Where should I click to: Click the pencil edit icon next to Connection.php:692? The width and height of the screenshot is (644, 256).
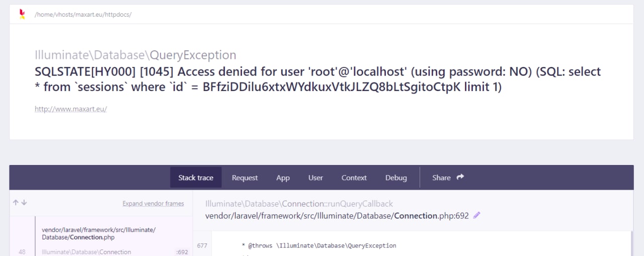(477, 215)
